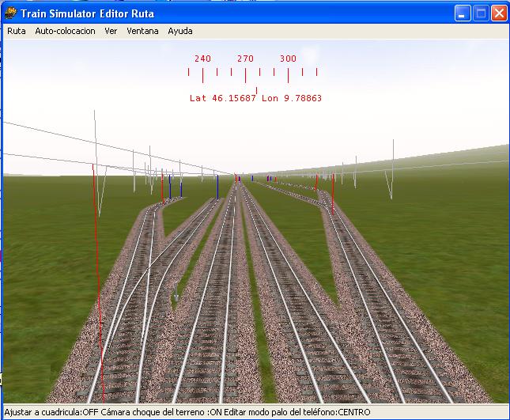Open the Ruta menu

click(x=16, y=31)
